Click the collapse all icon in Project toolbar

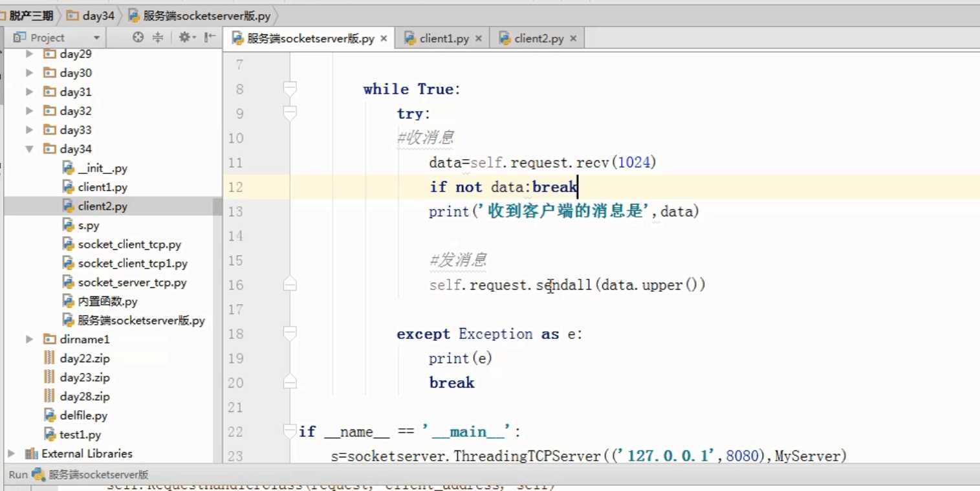(x=158, y=38)
